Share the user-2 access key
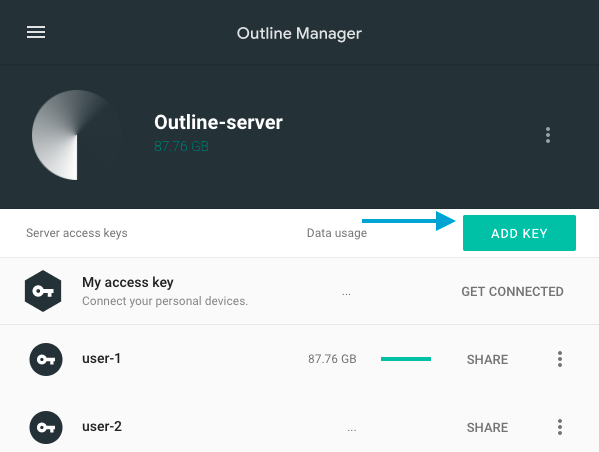 [487, 428]
